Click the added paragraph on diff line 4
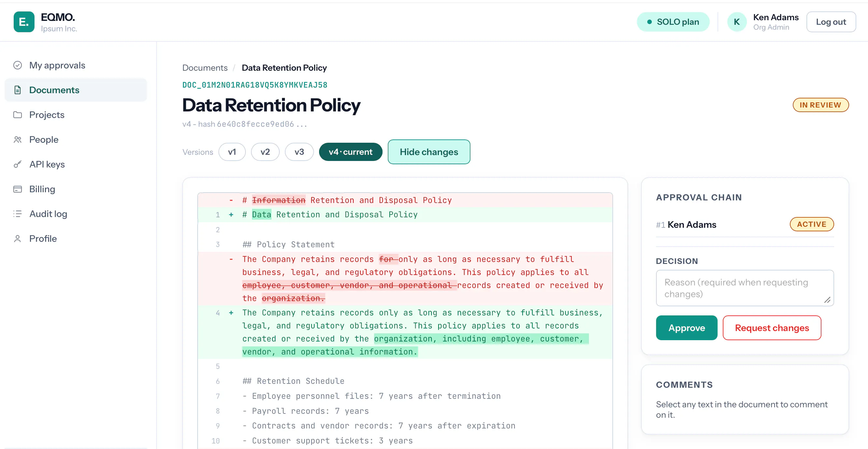Screen dimensions: 868x449 405,332
